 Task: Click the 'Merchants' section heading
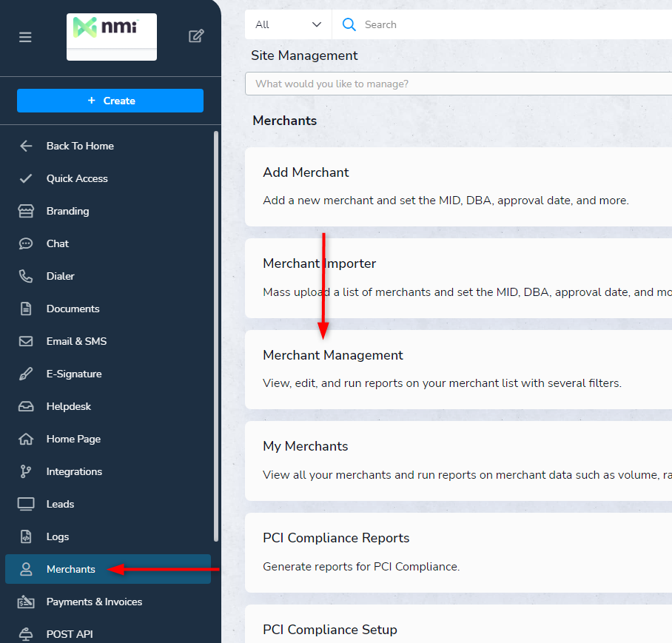(285, 121)
